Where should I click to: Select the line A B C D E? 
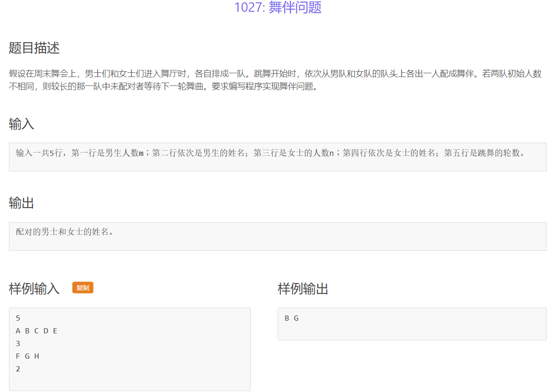click(x=36, y=331)
